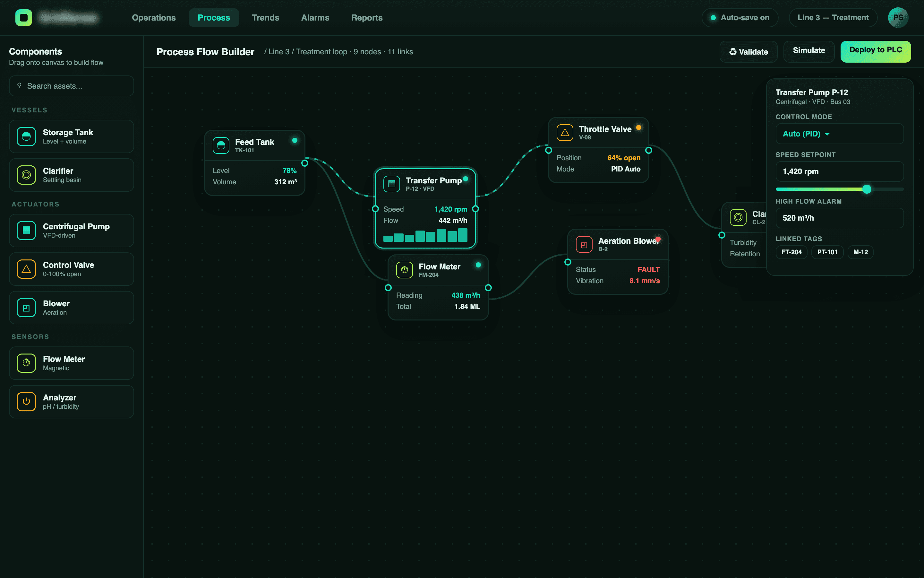The height and width of the screenshot is (578, 924).
Task: Click the Simulate button
Action: pyautogui.click(x=809, y=52)
